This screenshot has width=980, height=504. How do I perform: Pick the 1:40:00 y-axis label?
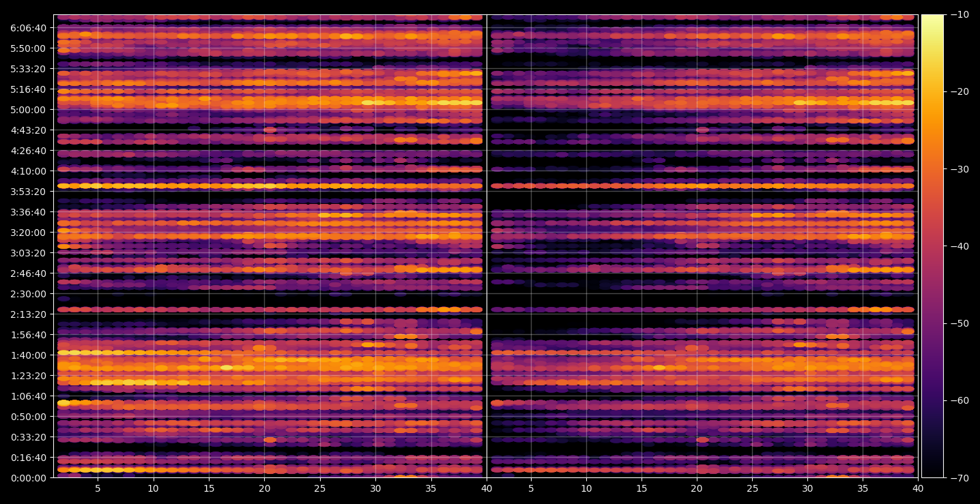click(29, 355)
